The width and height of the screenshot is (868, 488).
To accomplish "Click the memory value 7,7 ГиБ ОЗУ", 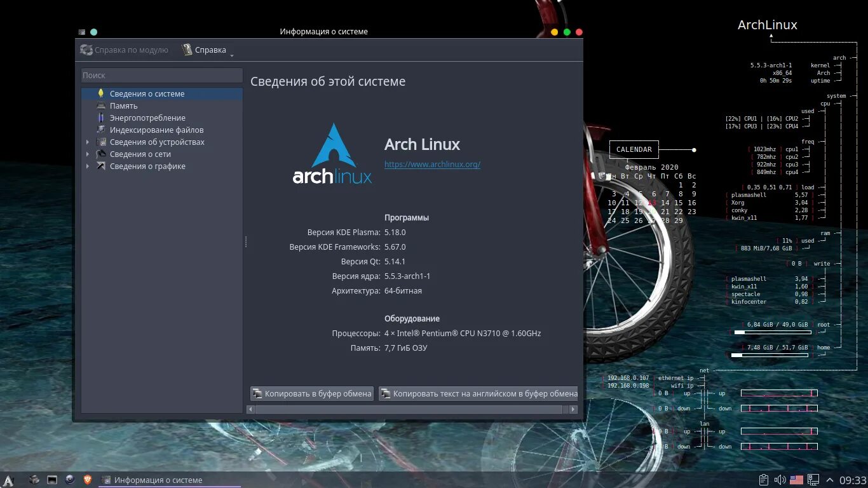I will [x=406, y=348].
